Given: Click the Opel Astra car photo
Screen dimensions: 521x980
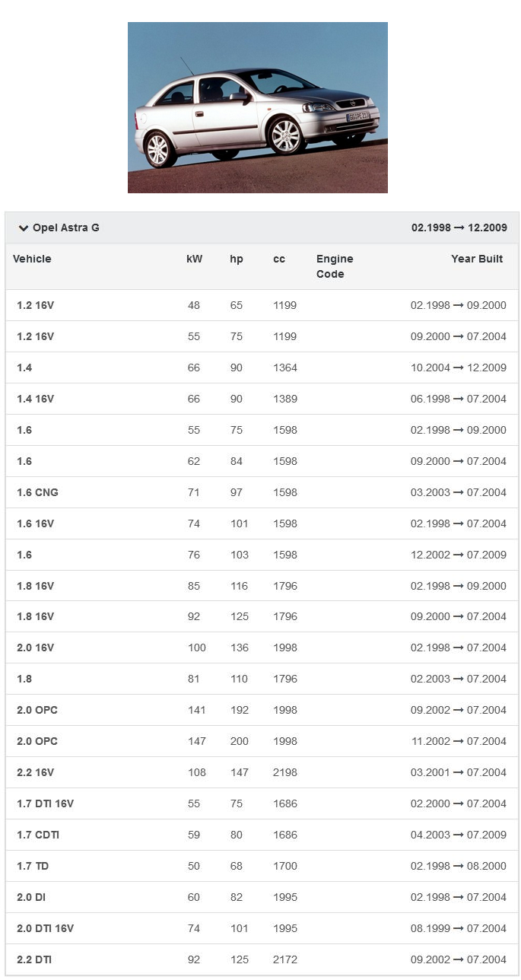Looking at the screenshot, I should 257,107.
